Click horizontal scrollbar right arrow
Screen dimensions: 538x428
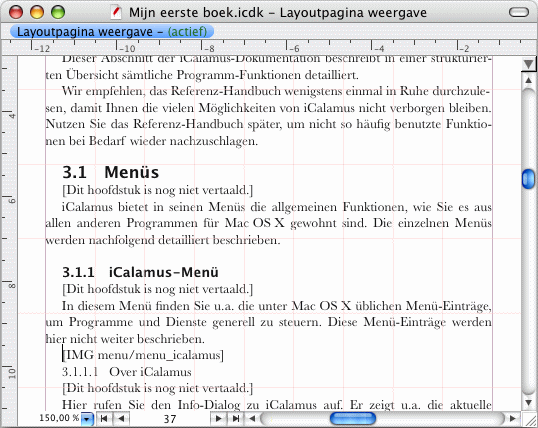513,418
